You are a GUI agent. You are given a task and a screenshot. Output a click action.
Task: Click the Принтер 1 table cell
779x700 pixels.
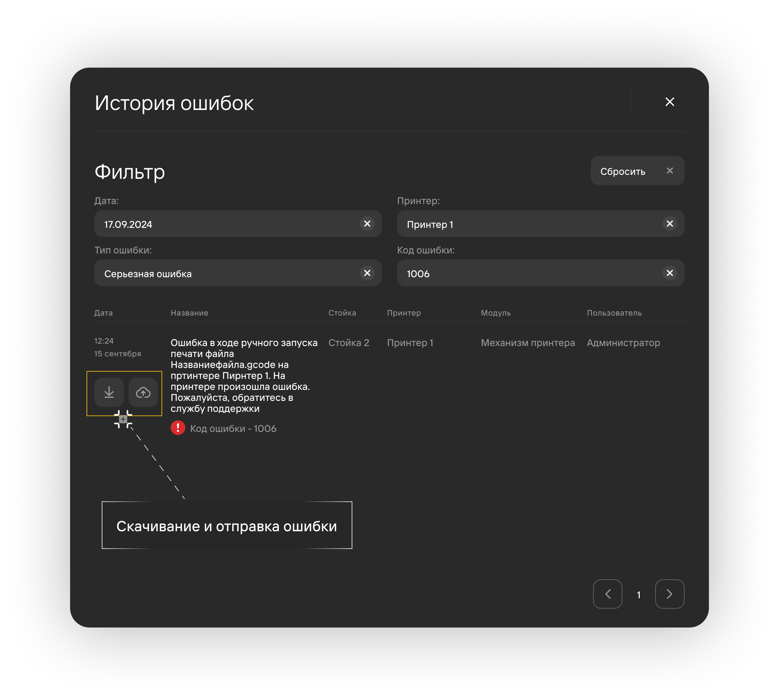410,343
